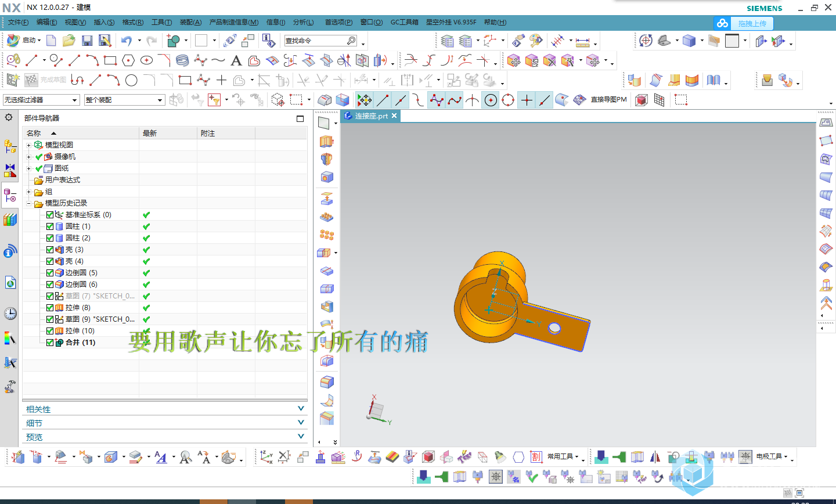Click the Open folder icon
836x504 pixels.
point(69,41)
